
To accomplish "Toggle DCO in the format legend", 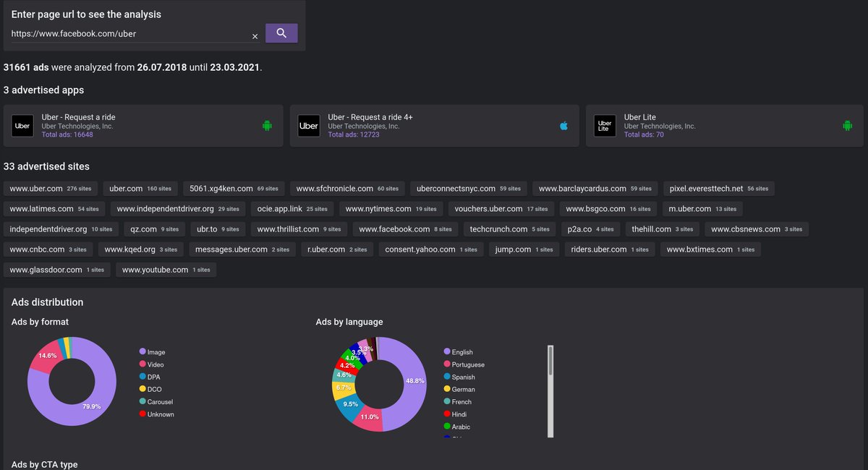I will (x=150, y=389).
